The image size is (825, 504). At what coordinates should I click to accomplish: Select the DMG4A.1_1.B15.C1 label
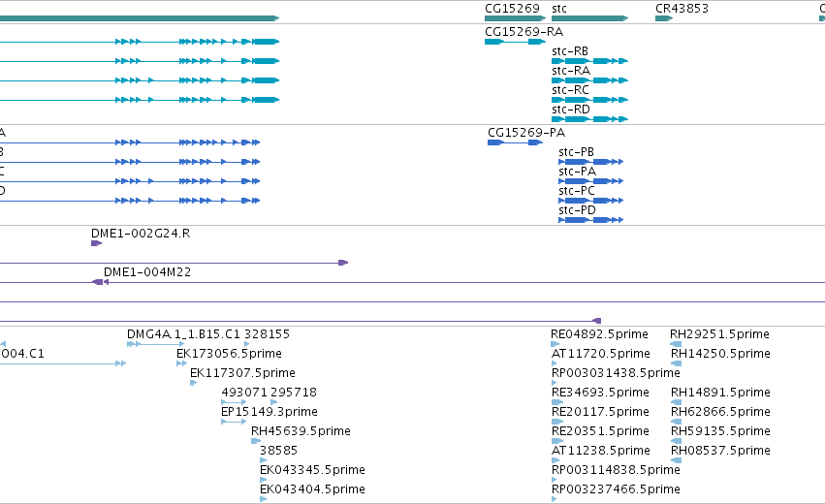coord(183,334)
